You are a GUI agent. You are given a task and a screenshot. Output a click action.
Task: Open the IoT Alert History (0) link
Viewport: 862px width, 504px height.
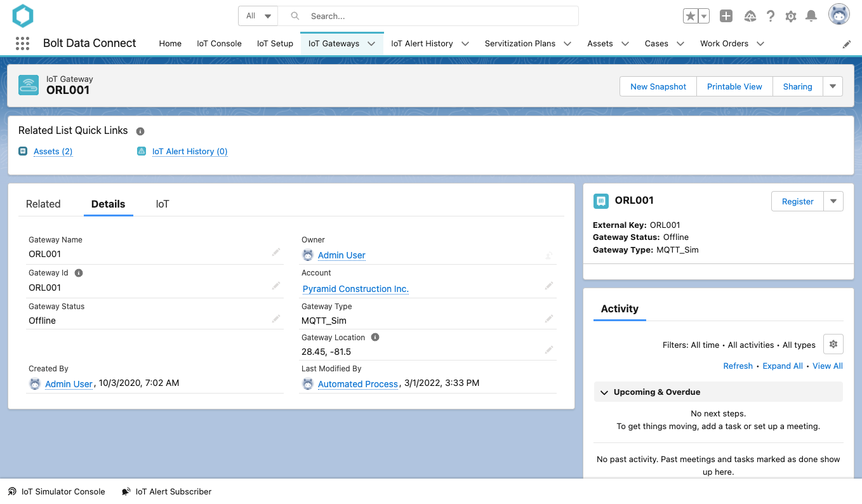click(x=190, y=151)
